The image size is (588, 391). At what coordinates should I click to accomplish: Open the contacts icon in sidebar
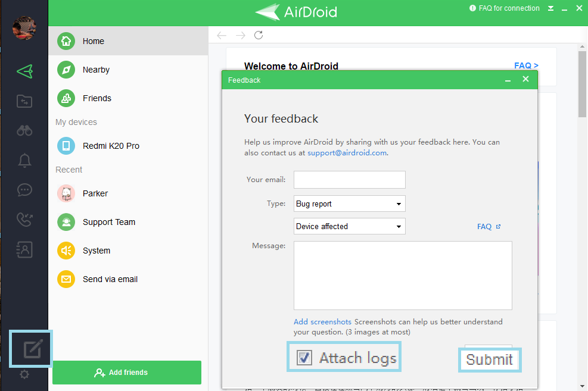pos(24,250)
